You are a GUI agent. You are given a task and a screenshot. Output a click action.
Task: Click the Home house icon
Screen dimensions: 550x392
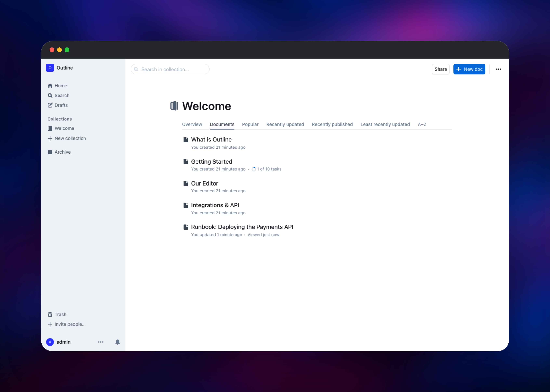(50, 86)
